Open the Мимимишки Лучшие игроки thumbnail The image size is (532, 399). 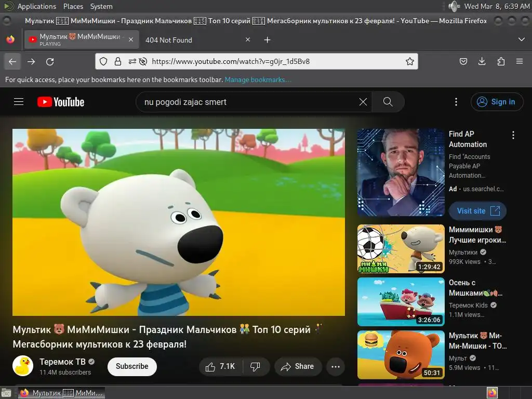(x=401, y=249)
